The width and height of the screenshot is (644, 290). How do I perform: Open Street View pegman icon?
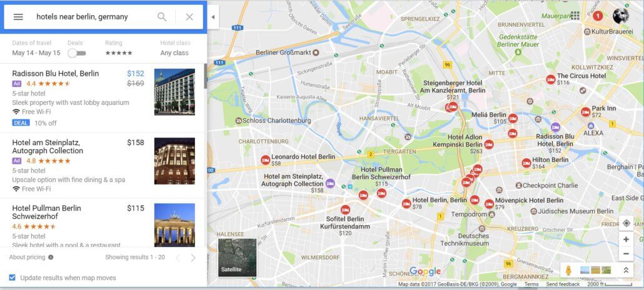pyautogui.click(x=568, y=270)
